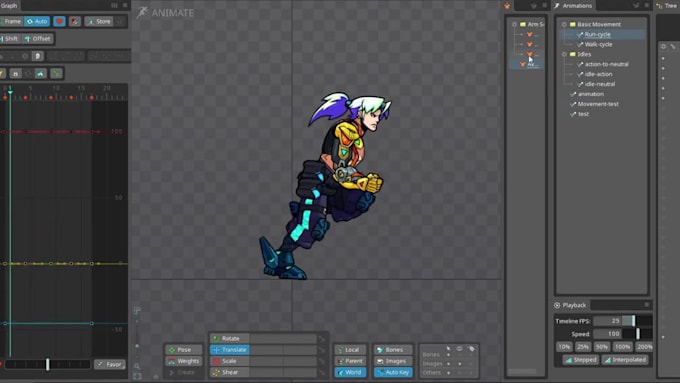Select the Parent axes mode

(x=350, y=361)
